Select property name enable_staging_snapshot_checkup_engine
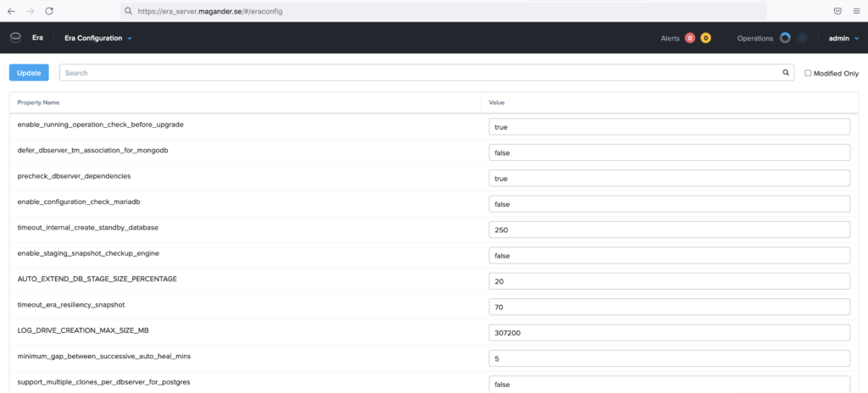 [88, 253]
